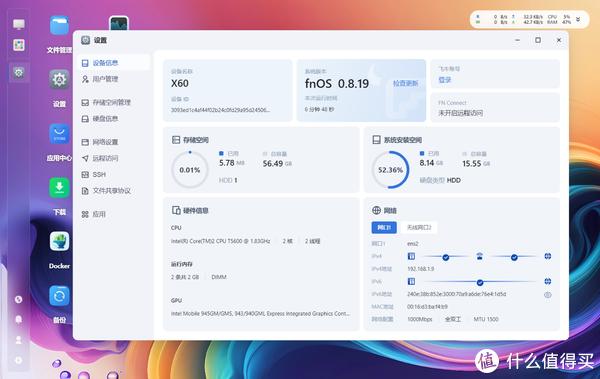Open the blue Backup app icon
Viewport: 600px width, 379px height.
click(x=59, y=296)
